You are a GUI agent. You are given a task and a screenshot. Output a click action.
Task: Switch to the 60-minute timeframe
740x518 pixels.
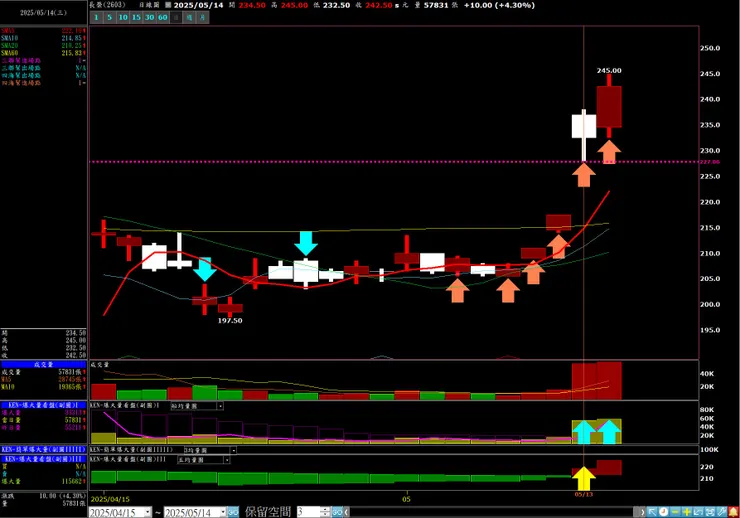[162, 17]
